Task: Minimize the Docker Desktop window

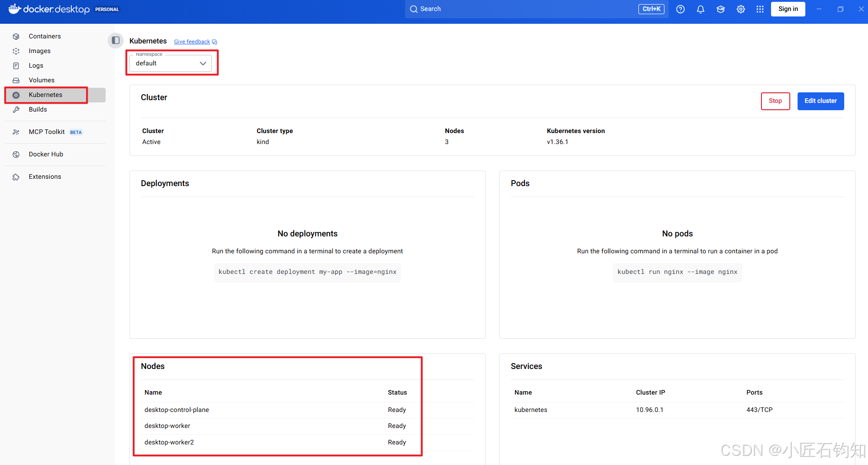Action: [x=819, y=9]
